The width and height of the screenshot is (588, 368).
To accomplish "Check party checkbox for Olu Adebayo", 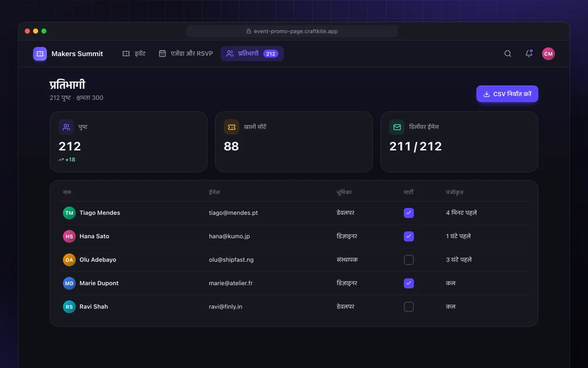I will (x=409, y=260).
